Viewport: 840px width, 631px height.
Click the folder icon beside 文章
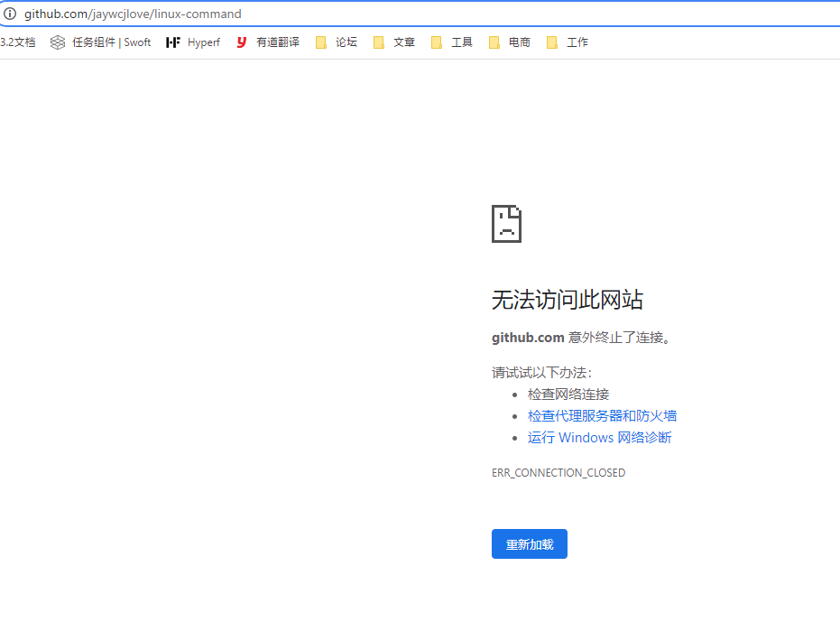(379, 42)
